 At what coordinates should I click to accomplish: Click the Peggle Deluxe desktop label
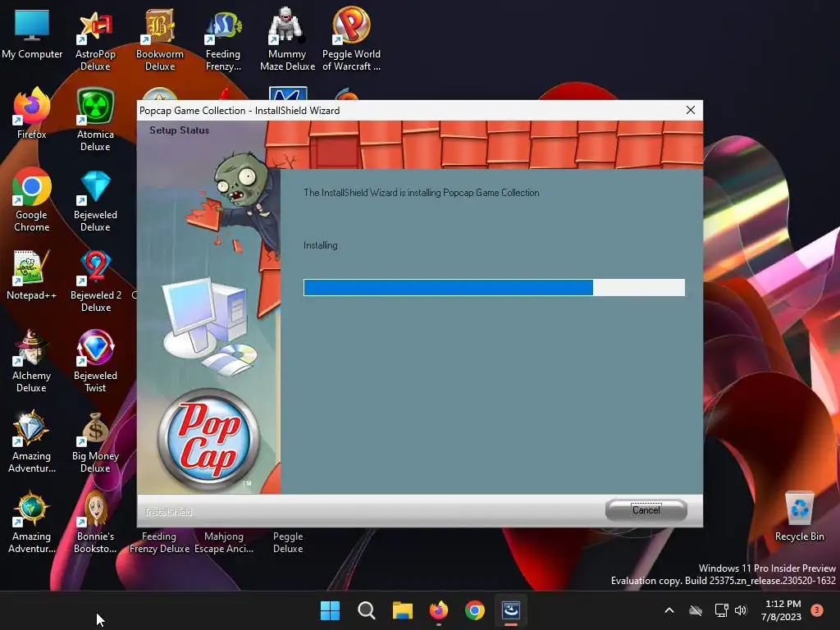288,542
